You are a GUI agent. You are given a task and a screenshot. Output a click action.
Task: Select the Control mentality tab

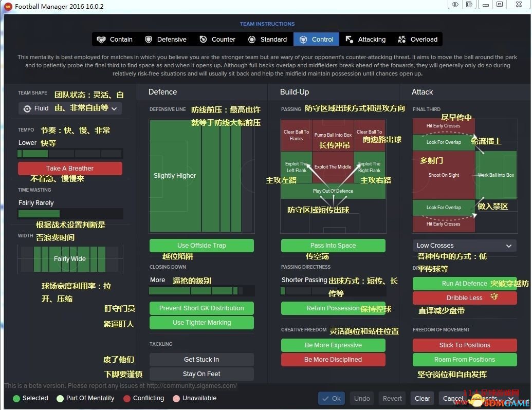[316, 40]
